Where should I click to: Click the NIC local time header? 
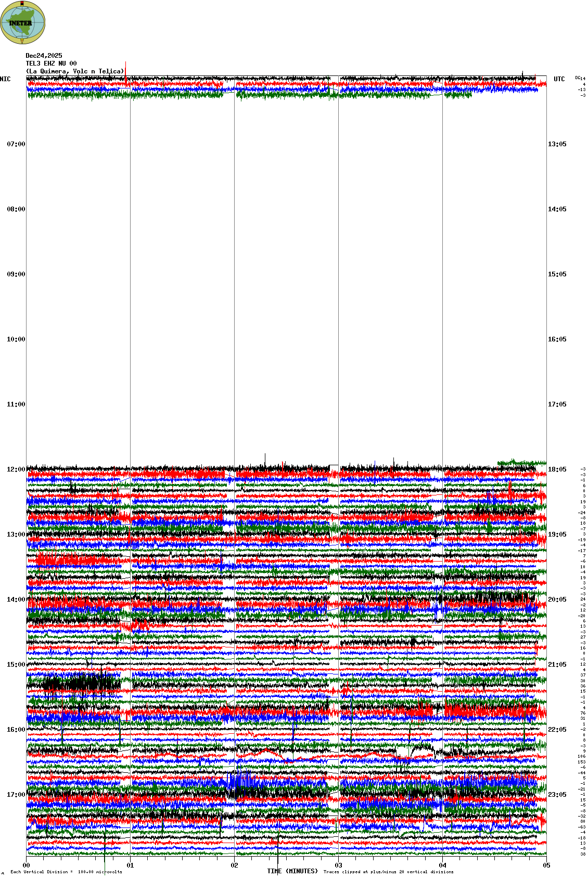point(5,79)
